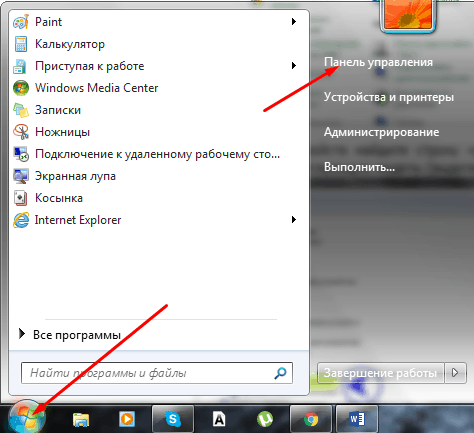Viewport: 474px width, 433px height.
Task: Expand Paint recent files arrow
Action: pyautogui.click(x=294, y=22)
